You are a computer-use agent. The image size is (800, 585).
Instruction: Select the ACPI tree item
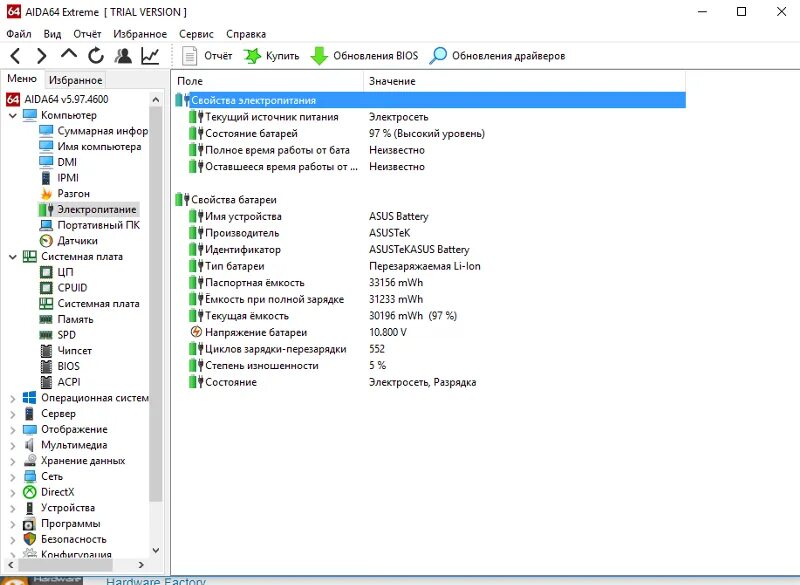[x=60, y=382]
